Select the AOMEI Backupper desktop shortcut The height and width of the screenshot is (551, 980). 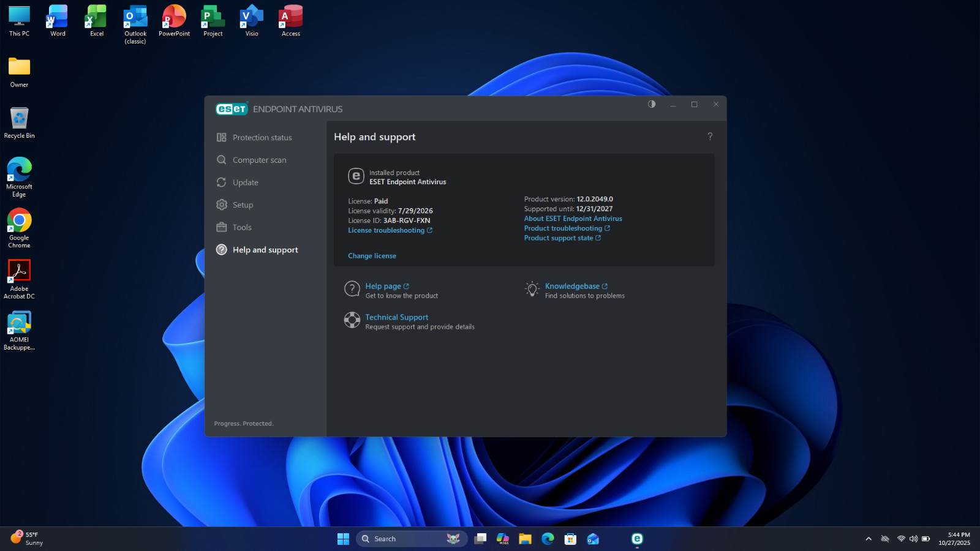[19, 331]
